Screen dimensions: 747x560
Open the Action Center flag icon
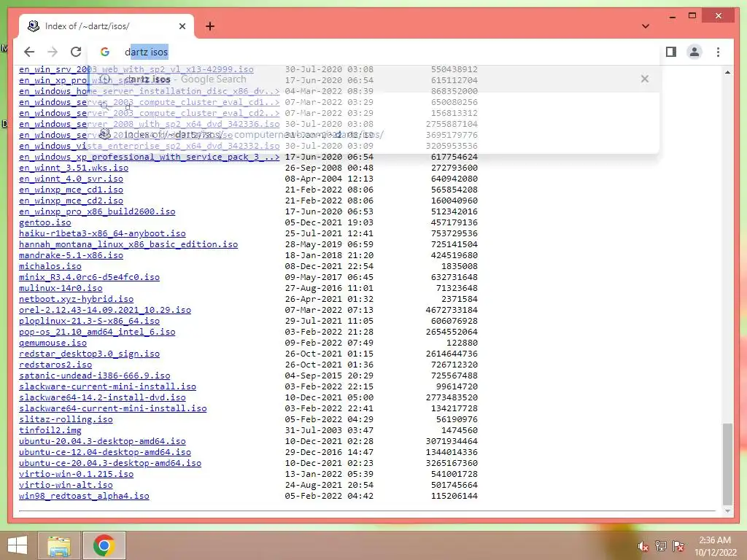(678, 546)
